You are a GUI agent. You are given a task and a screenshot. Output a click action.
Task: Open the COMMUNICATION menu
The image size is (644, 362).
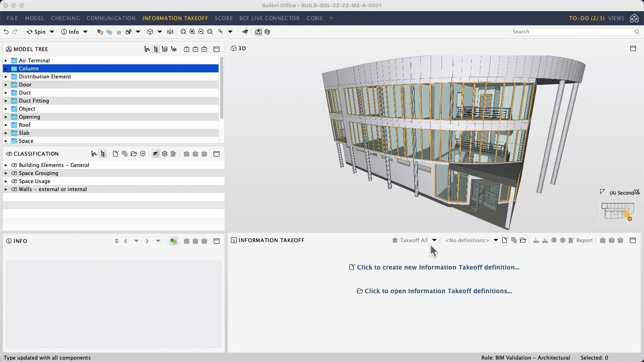click(x=111, y=18)
